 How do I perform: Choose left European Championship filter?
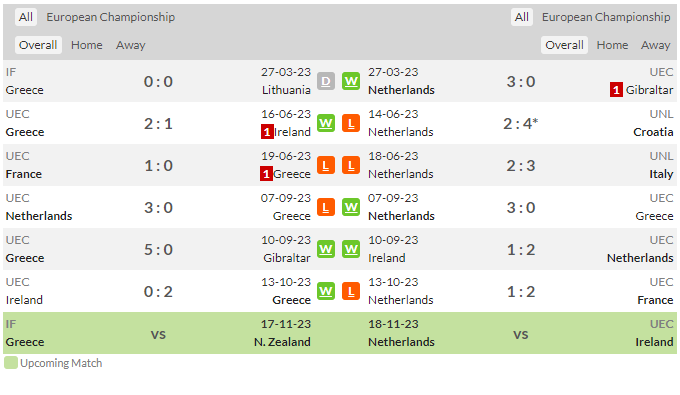[x=111, y=17]
